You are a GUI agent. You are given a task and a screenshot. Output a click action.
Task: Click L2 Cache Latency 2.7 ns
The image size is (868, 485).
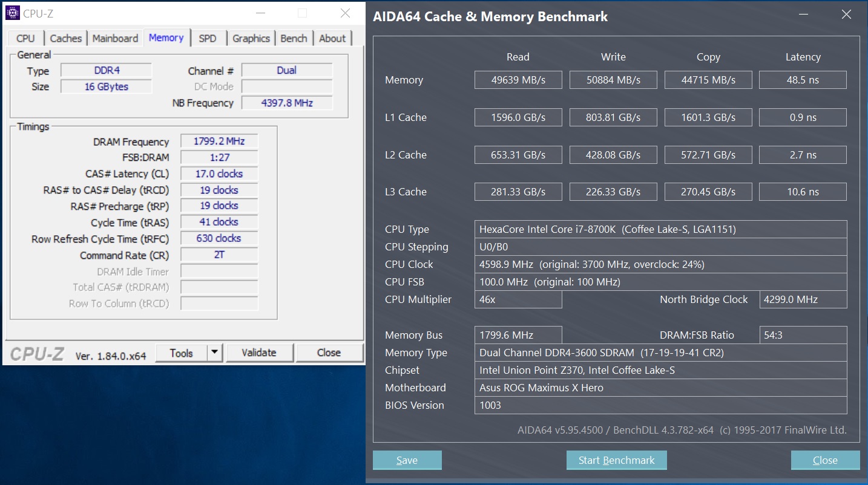(x=803, y=155)
